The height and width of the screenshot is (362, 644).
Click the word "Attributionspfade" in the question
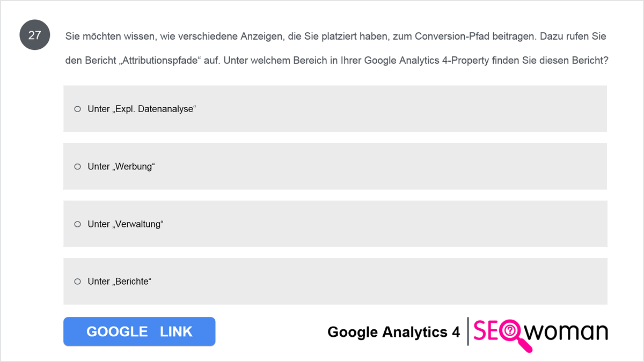(160, 60)
